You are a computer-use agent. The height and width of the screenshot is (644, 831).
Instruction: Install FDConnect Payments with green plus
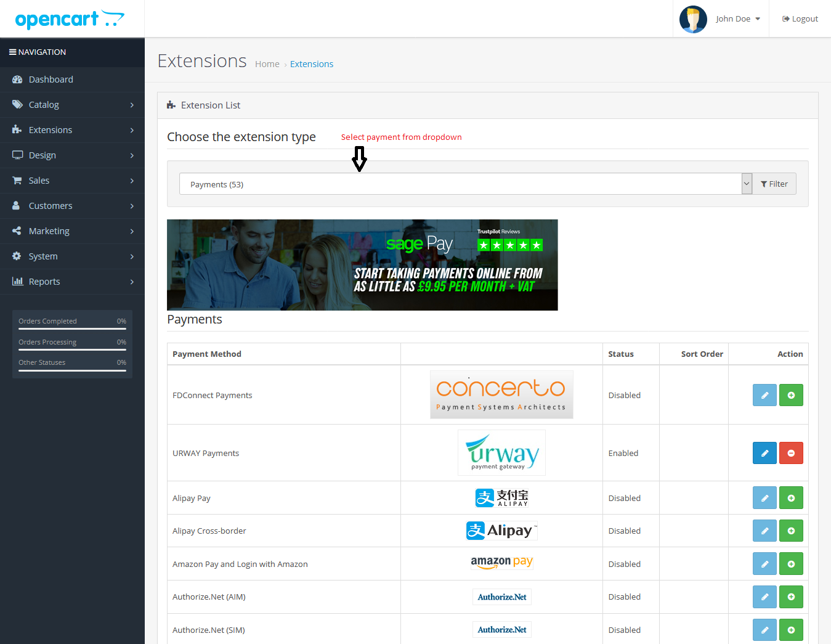791,395
